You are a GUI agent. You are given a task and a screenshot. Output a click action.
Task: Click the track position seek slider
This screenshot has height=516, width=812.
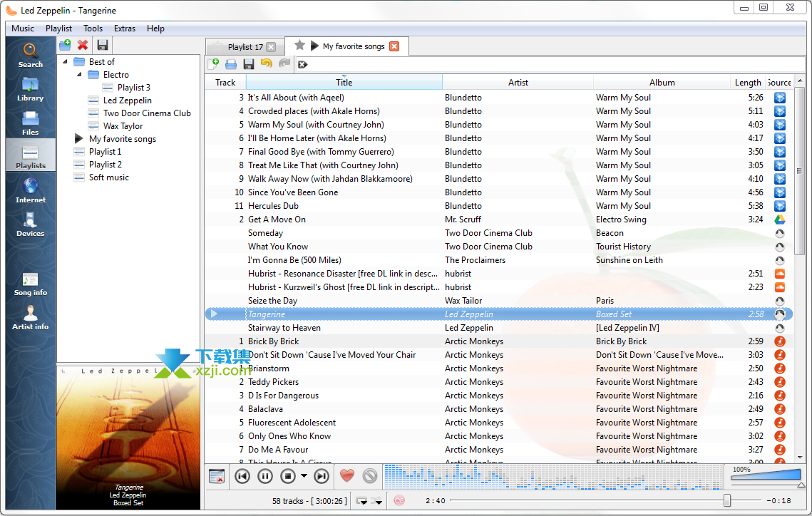[585, 501]
